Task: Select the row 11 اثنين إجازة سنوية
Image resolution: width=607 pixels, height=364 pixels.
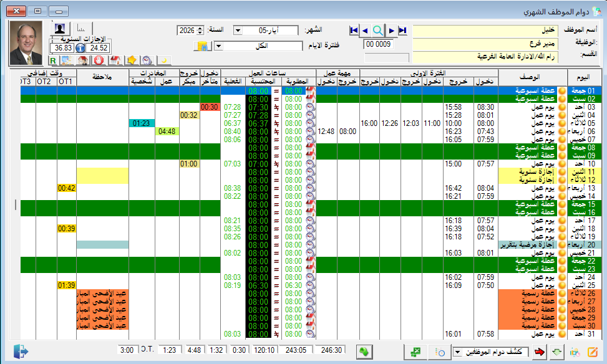Action: tap(311, 172)
